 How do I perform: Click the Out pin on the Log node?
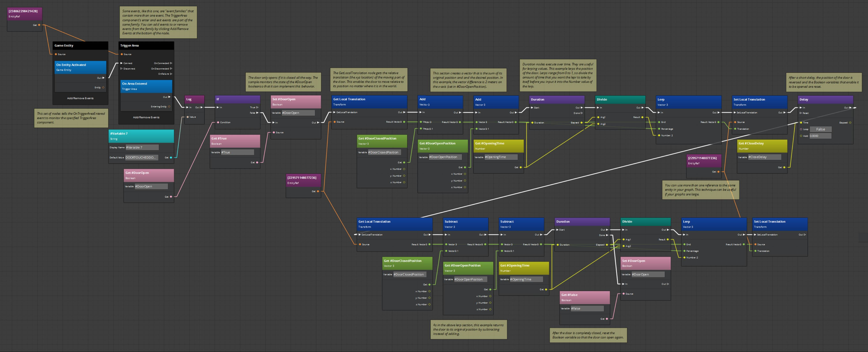[x=202, y=107]
